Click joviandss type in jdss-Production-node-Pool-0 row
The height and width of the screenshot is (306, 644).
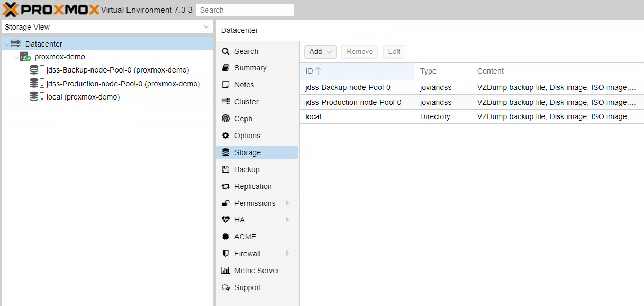point(436,102)
